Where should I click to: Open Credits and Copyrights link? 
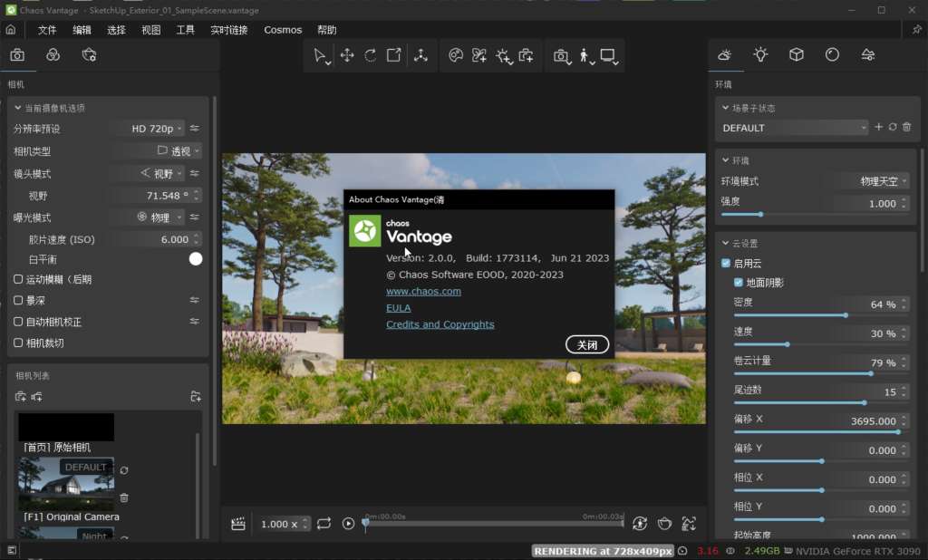tap(440, 324)
